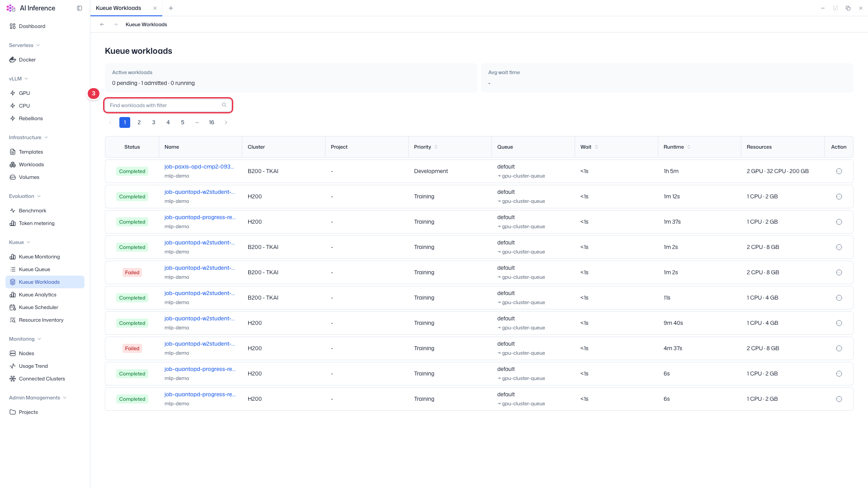
Task: Open Token metering
Action: click(x=45, y=223)
